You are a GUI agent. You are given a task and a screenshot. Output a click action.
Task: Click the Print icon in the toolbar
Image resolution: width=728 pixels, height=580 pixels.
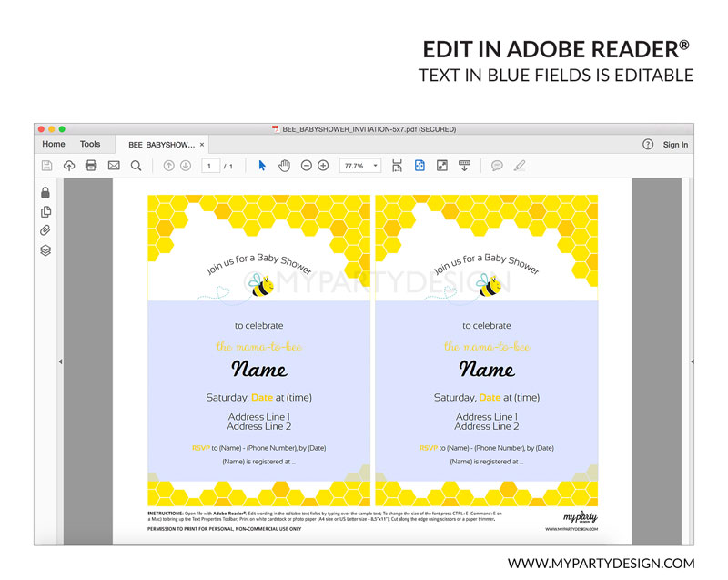coord(91,166)
